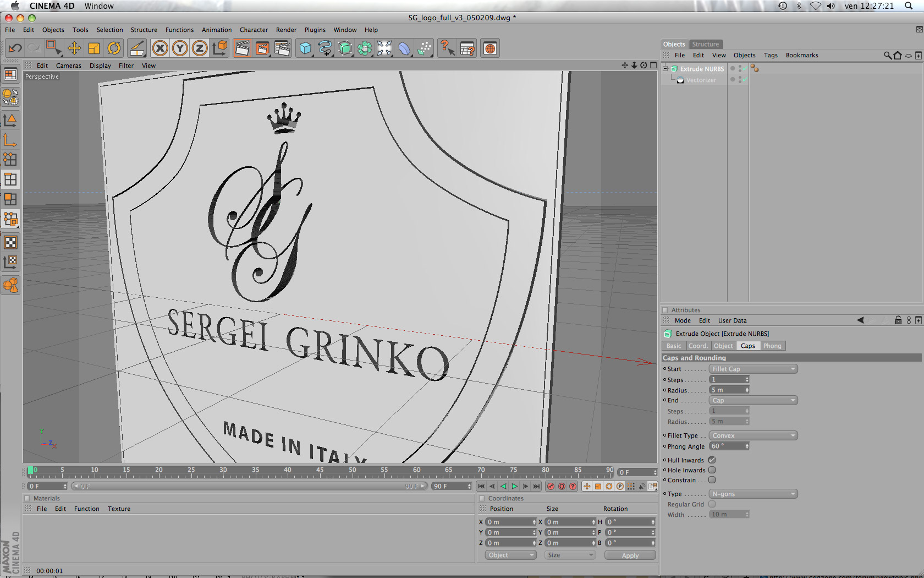The height and width of the screenshot is (578, 924).
Task: Click the spline drawing tool icon
Action: 325,48
